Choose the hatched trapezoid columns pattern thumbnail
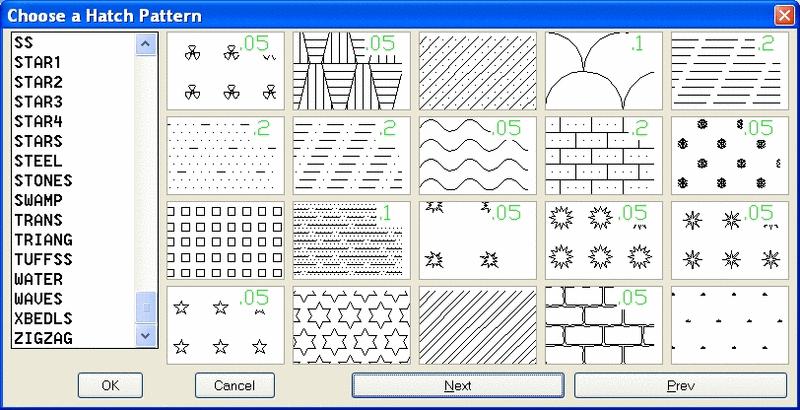This screenshot has width=800, height=410. coord(352,71)
